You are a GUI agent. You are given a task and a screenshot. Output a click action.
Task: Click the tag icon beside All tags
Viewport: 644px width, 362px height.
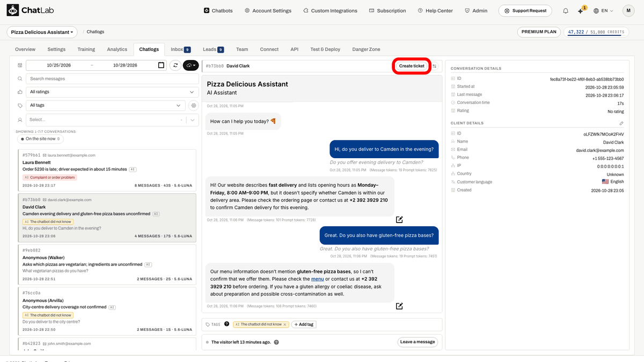coord(20,106)
